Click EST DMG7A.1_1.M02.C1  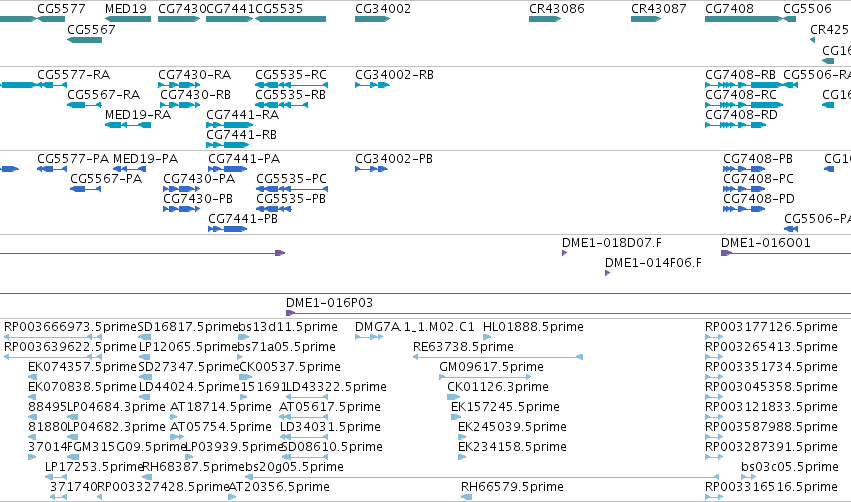pyautogui.click(x=369, y=337)
